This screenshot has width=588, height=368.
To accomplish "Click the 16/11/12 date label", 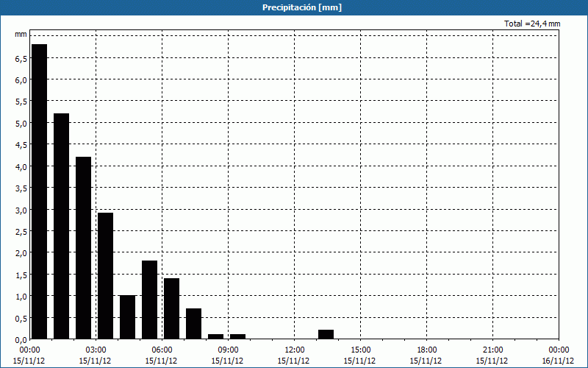I will (558, 361).
